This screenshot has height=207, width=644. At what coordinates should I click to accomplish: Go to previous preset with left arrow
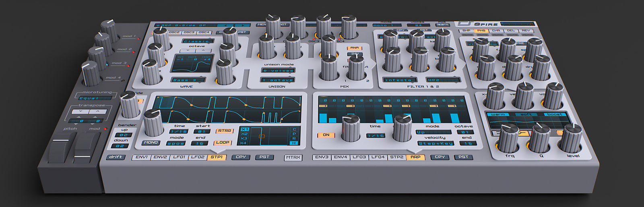click(x=226, y=25)
